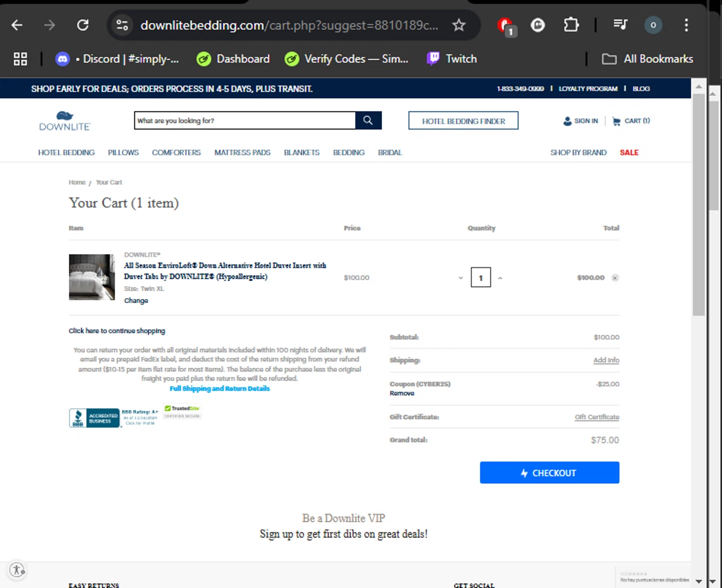Open Mattress Pads menu
Screen dimensions: 722x588
[x=242, y=153]
